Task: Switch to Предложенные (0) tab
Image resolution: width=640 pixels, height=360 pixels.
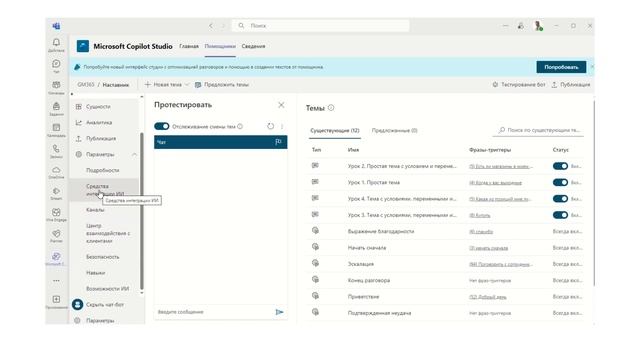Action: point(394,131)
